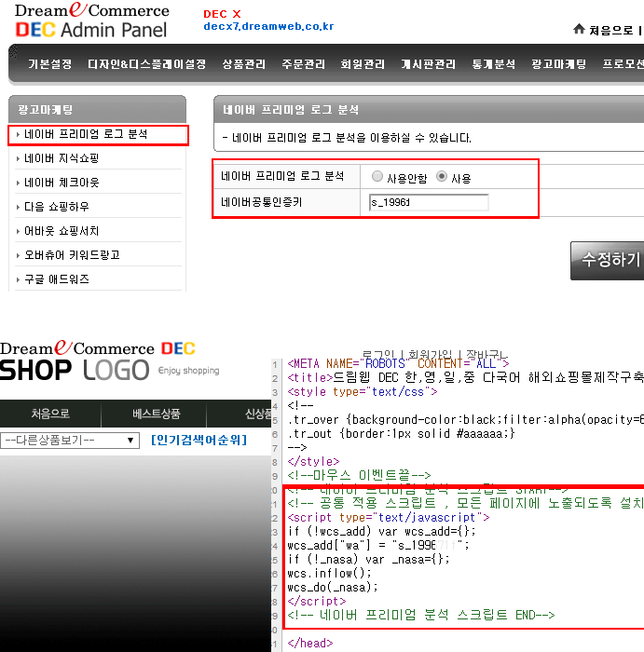Screen dimensions: 644x652
Task: Click the DEC Admin Panel logo
Action: coord(92,20)
